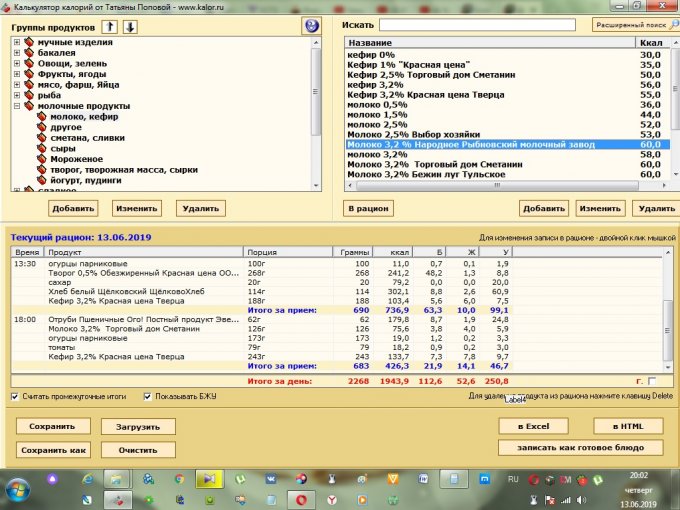680x510 pixels.
Task: Click the icon next to 'рыба' group
Action: (29, 95)
